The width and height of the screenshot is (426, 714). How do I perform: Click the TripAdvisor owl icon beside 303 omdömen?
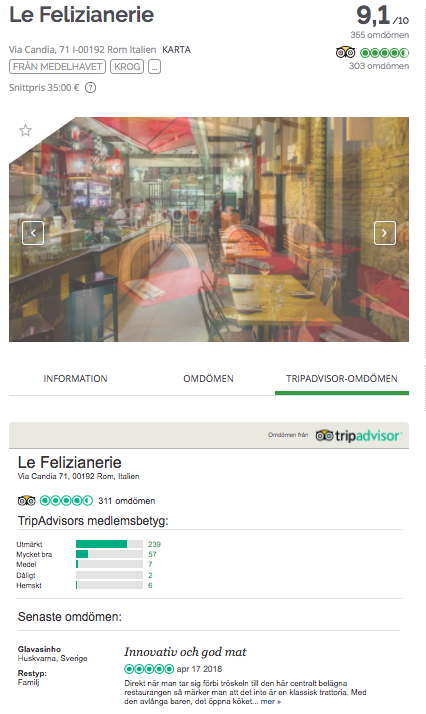[345, 52]
